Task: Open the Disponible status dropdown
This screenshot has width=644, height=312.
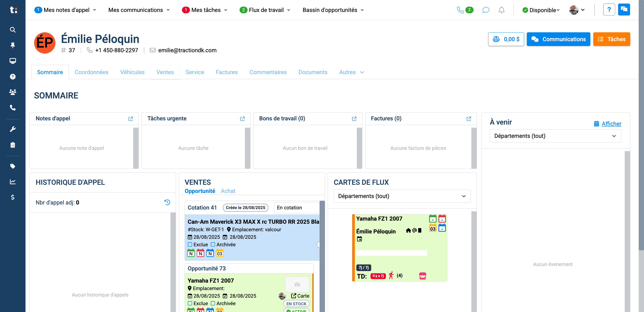Action: [541, 10]
